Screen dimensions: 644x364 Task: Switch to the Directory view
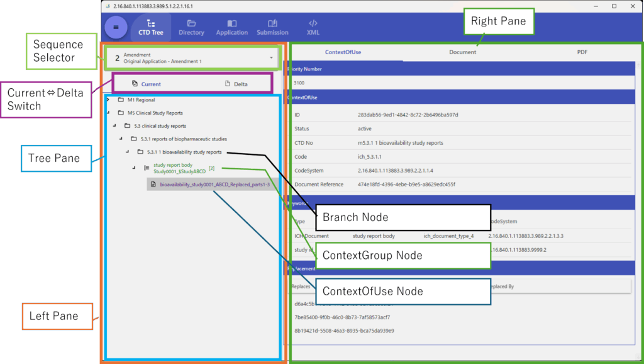pos(191,27)
